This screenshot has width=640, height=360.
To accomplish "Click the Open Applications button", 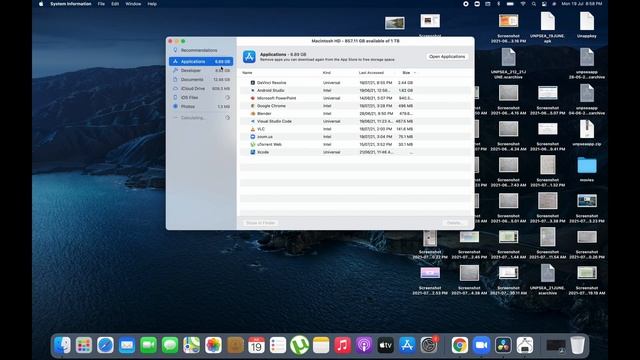I will (x=447, y=57).
